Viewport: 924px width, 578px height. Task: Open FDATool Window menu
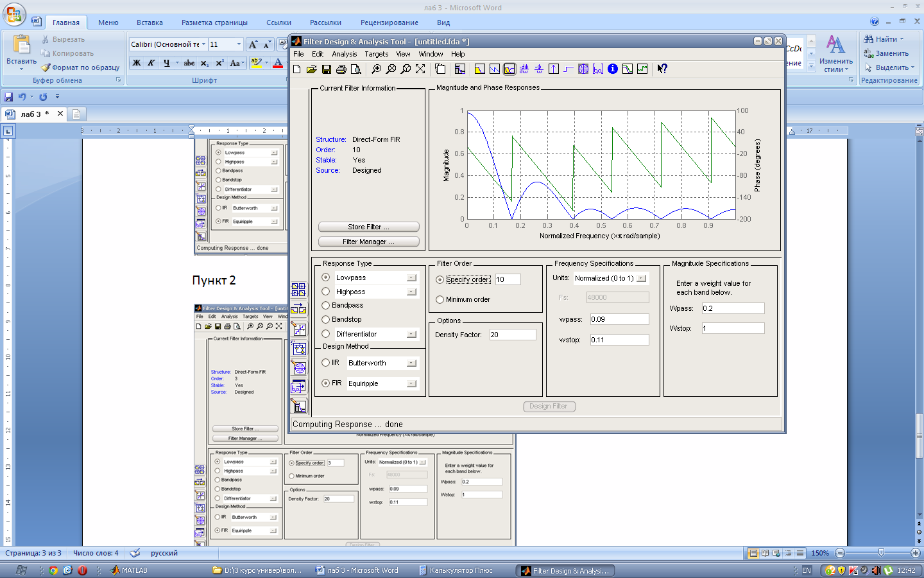click(431, 54)
